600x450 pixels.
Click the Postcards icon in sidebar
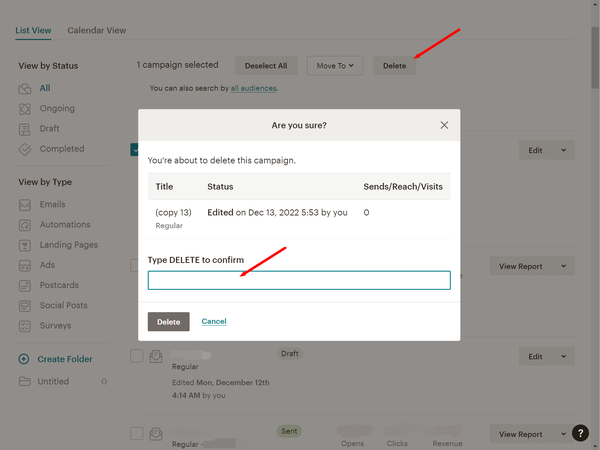pos(25,285)
